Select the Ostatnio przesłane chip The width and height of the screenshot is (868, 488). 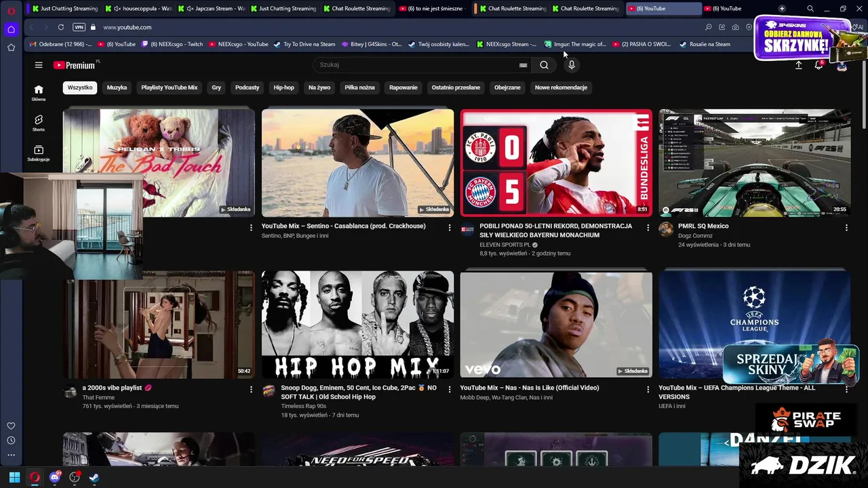tap(456, 87)
